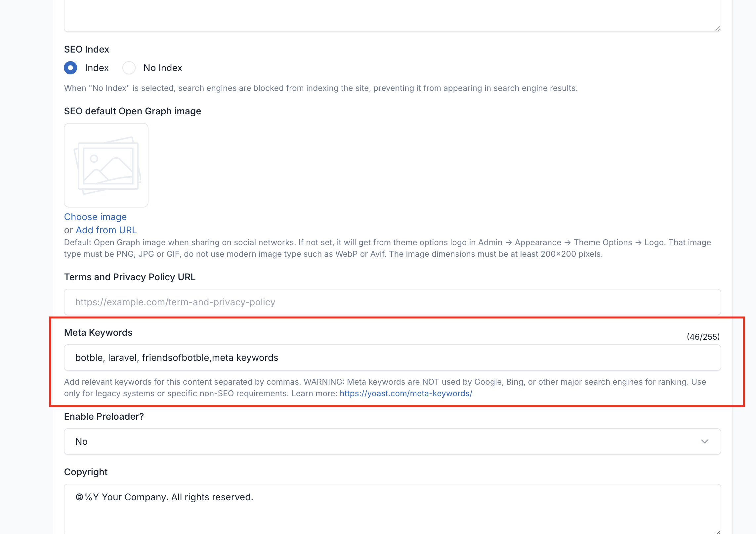
Task: Select the Index radio button
Action: click(x=70, y=68)
